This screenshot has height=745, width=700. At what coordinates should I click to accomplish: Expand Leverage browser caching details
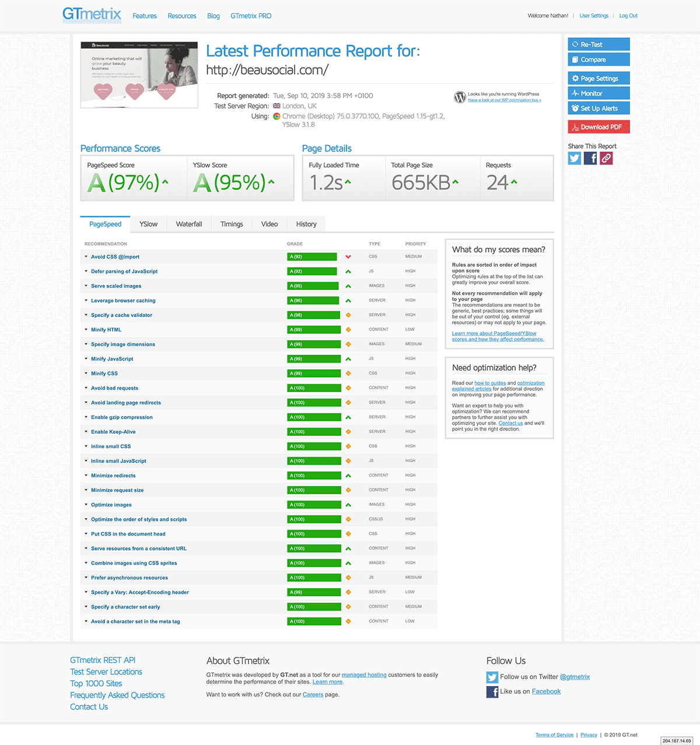click(x=123, y=300)
